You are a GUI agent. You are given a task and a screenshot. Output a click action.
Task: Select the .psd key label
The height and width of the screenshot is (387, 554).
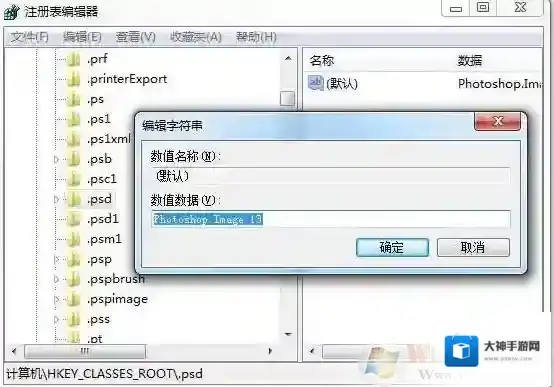pos(99,199)
